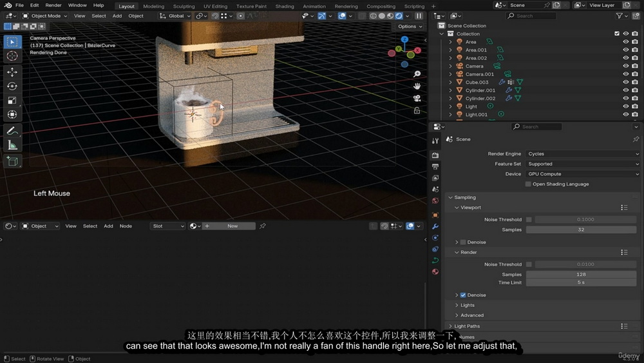Select the Measure tool
The width and height of the screenshot is (644, 363).
pyautogui.click(x=12, y=145)
